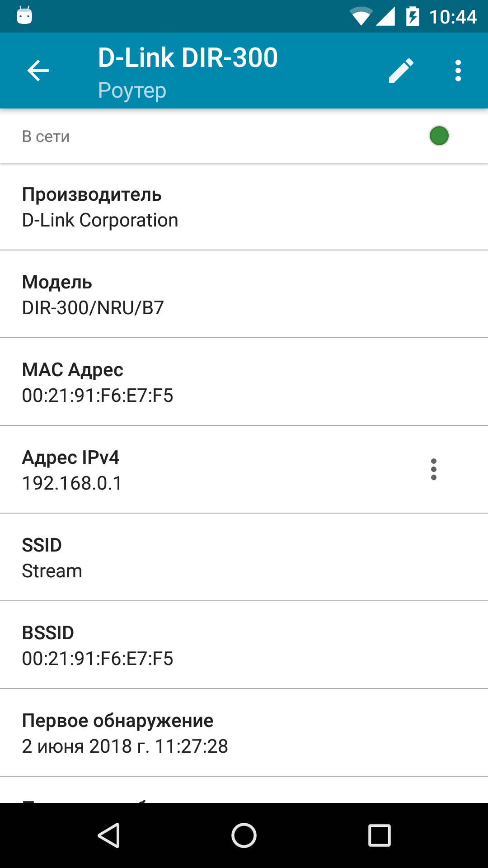The width and height of the screenshot is (488, 868).
Task: Tap the BSSID row
Action: coord(244,646)
